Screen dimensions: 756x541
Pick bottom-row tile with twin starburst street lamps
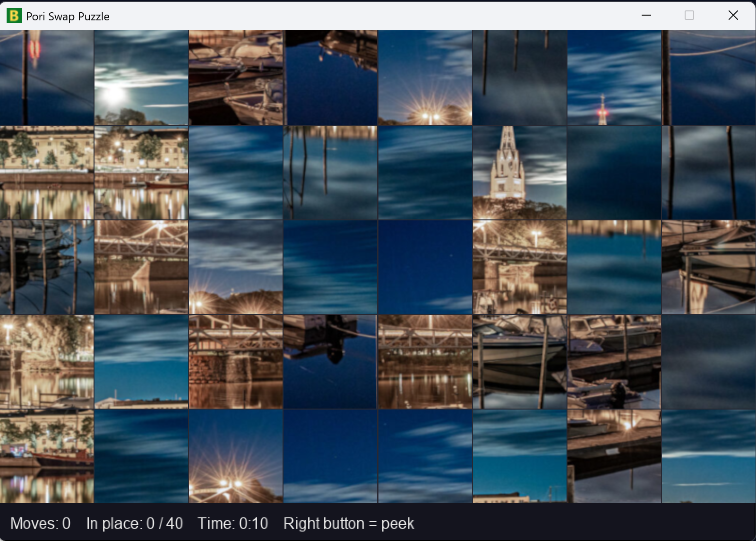236,456
